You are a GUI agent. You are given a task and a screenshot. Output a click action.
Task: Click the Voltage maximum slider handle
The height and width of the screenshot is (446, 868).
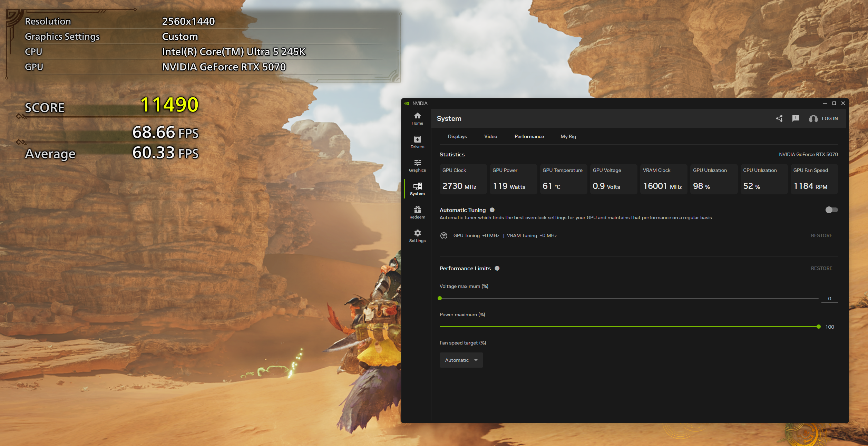(440, 298)
